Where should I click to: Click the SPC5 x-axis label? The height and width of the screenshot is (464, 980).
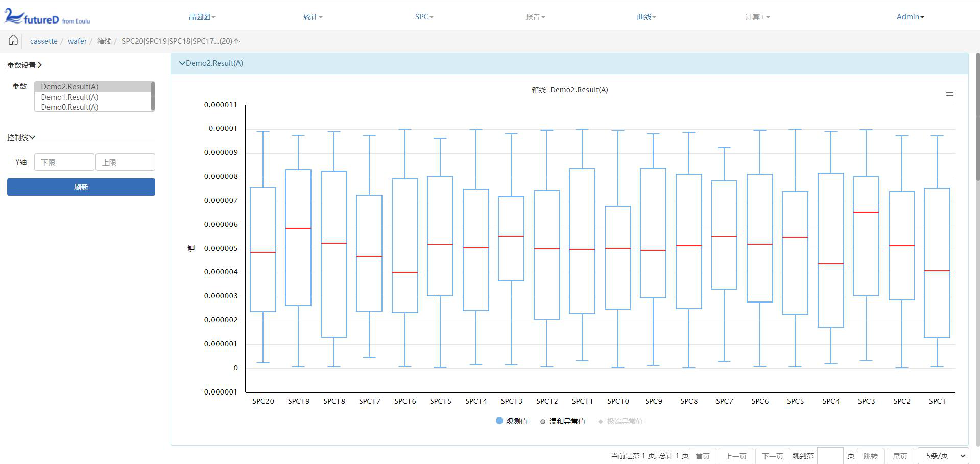coord(796,401)
